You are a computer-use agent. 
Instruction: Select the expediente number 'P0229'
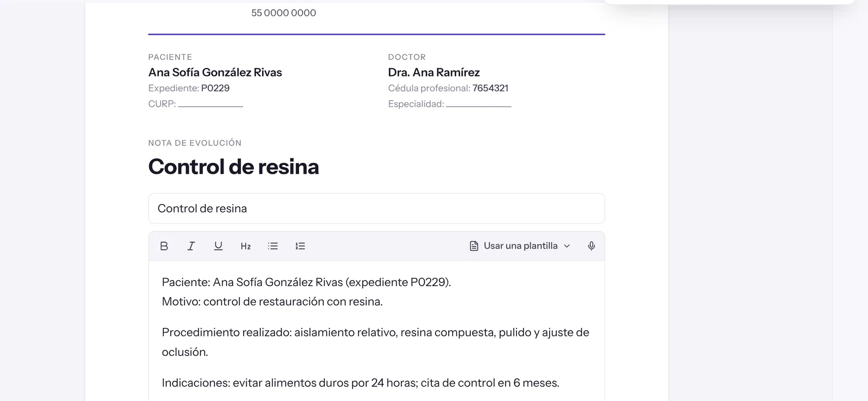pos(215,88)
